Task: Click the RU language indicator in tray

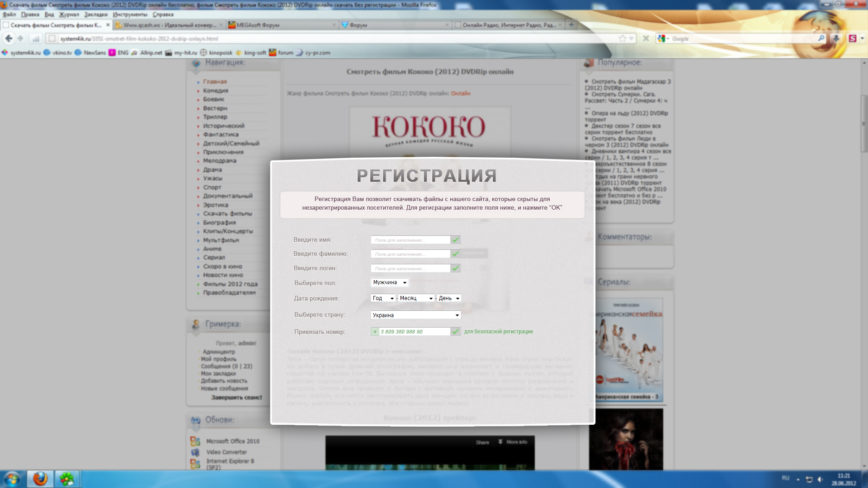Action: pyautogui.click(x=786, y=478)
